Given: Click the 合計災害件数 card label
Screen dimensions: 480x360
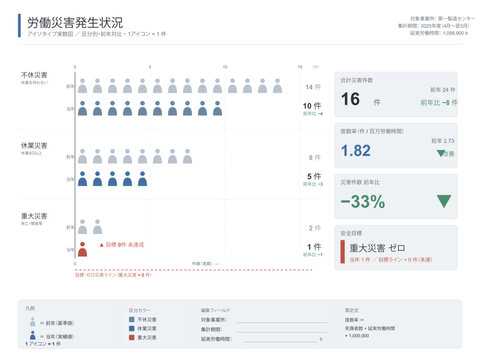Looking at the screenshot, I should coord(357,80).
